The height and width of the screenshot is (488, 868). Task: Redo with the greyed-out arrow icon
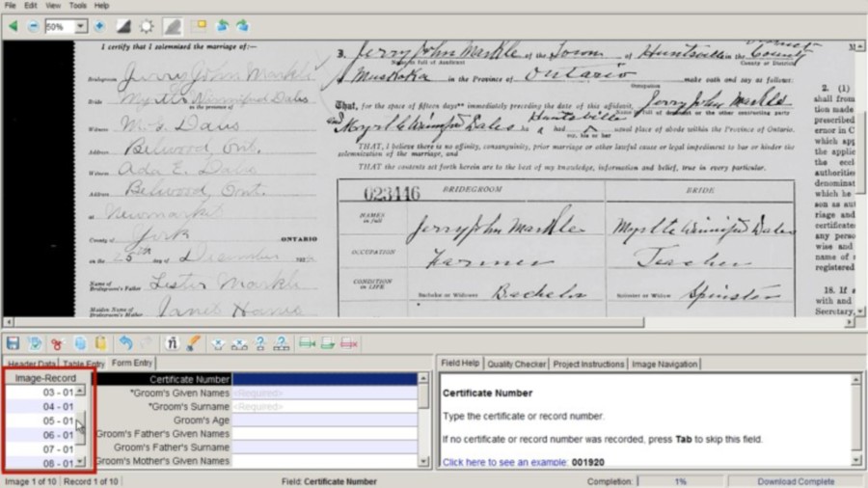(x=147, y=343)
